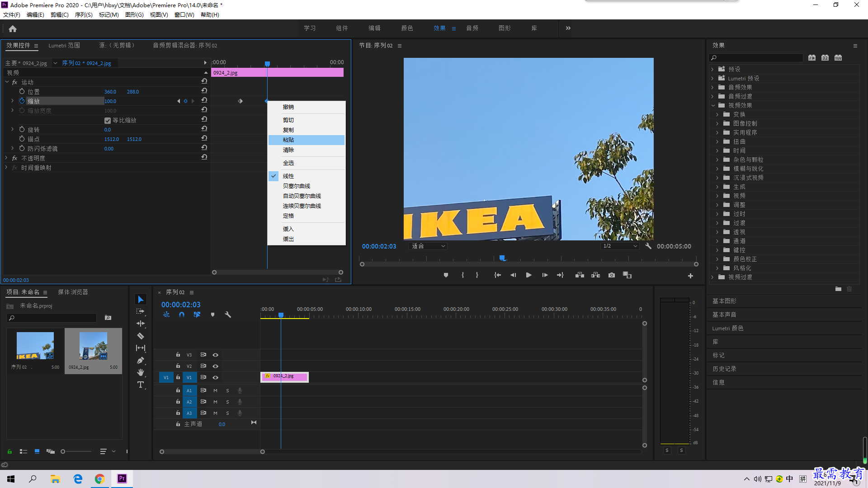Open the Audio workspace
The height and width of the screenshot is (488, 868).
(x=472, y=28)
